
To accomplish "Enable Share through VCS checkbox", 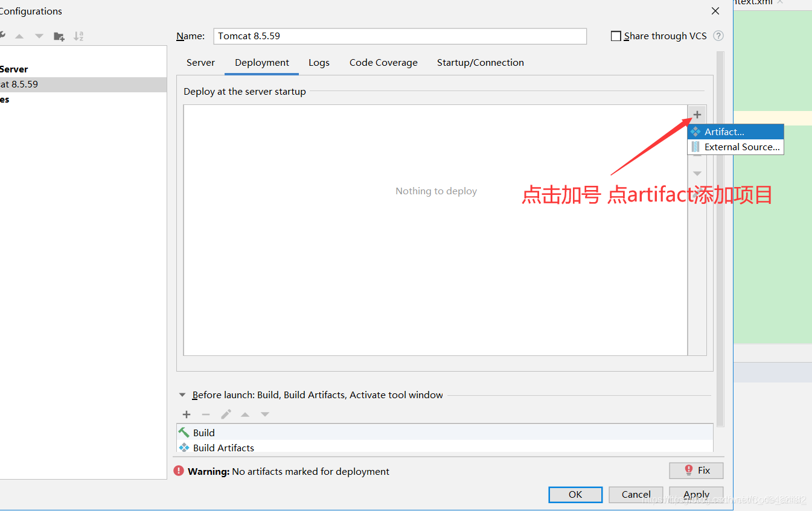I will [616, 36].
